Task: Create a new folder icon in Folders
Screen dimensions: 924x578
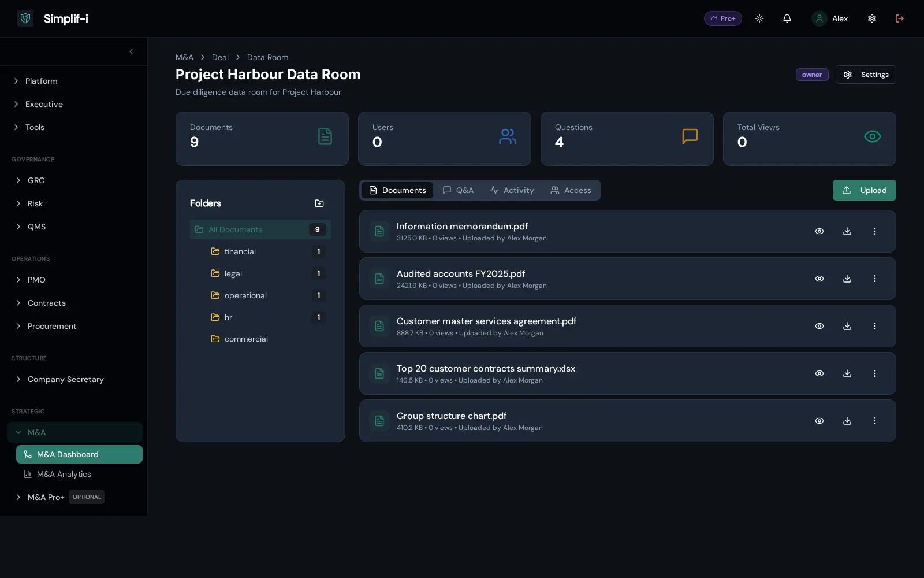Action: (319, 203)
